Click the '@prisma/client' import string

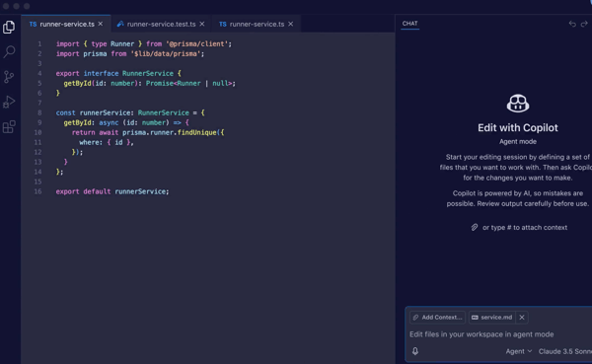(x=197, y=43)
